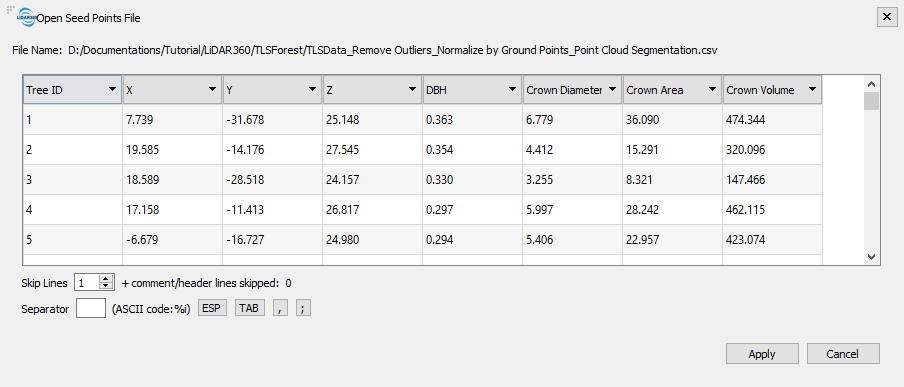Set separator to semicolon
The height and width of the screenshot is (387, 904).
[x=304, y=308]
